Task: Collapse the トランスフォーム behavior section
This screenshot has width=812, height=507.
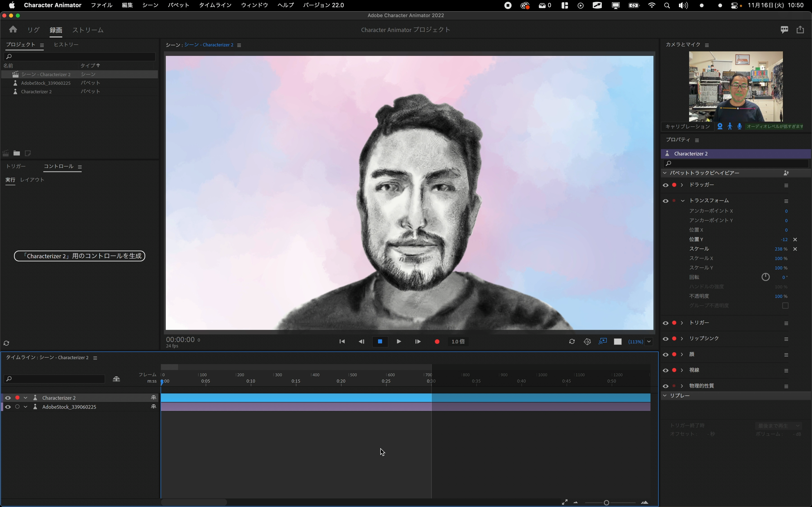Action: [x=683, y=201]
